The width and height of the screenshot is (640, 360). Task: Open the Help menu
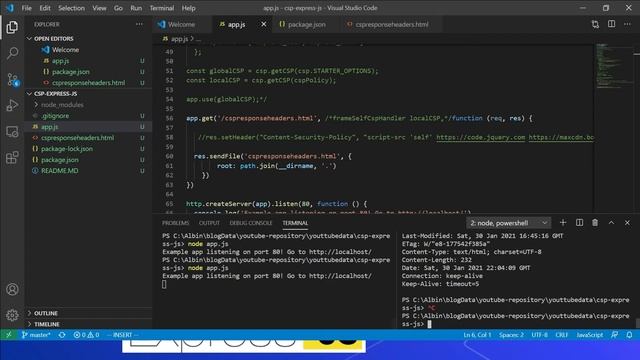pyautogui.click(x=189, y=8)
